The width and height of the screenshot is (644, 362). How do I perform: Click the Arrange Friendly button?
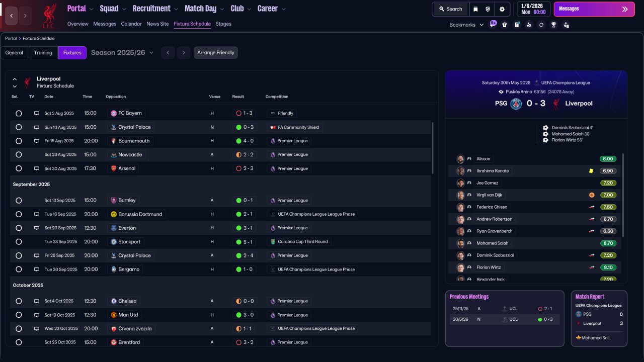pyautogui.click(x=216, y=53)
